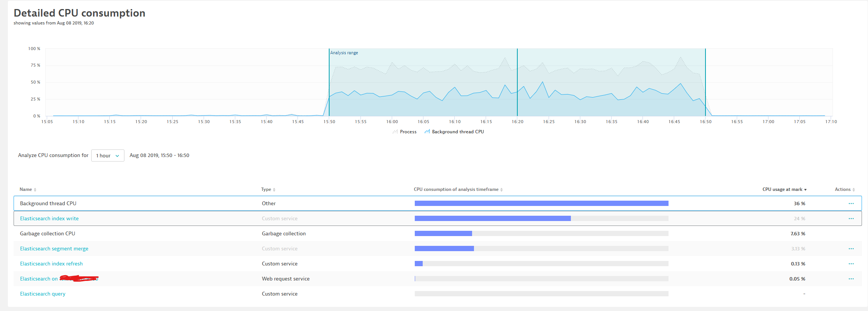Open Elasticsearch index refresh link

[51, 264]
